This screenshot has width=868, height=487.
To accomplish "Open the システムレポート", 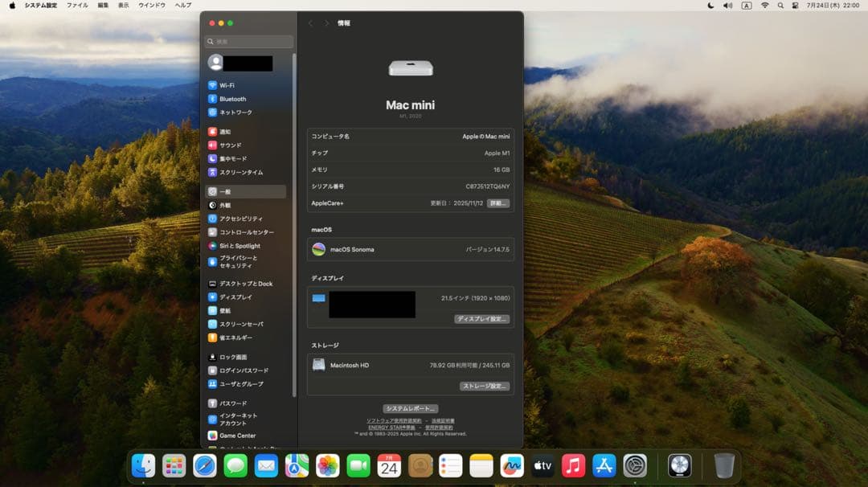I will click(410, 407).
